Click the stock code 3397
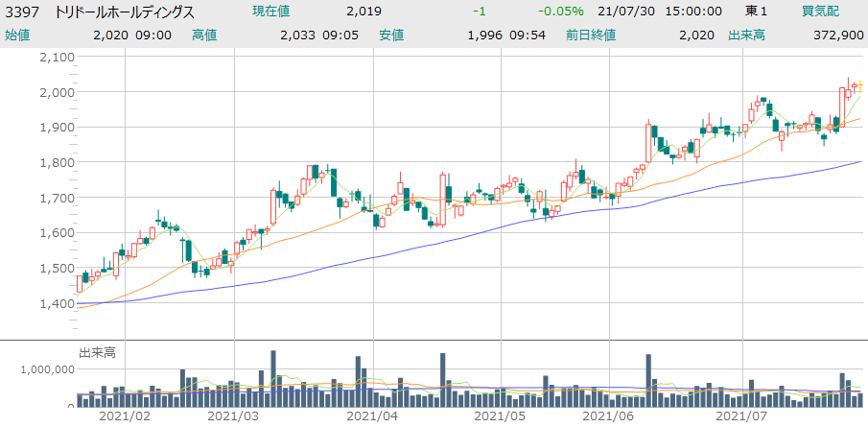The height and width of the screenshot is (427, 868). (21, 12)
